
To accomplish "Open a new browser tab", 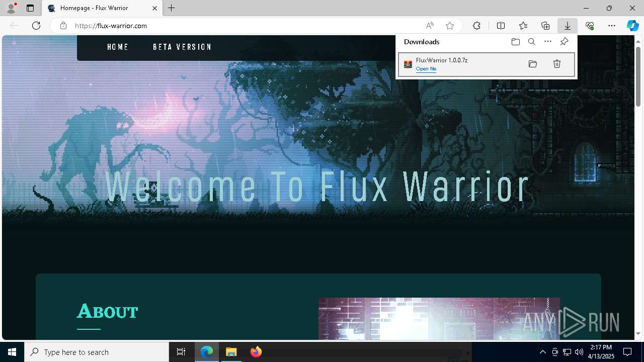I will tap(172, 8).
